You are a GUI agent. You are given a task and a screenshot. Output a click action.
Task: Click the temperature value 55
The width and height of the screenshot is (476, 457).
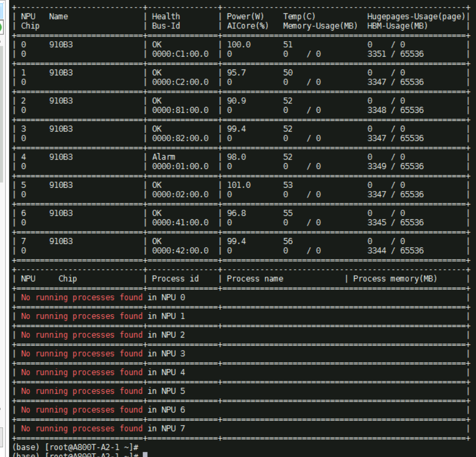pos(288,213)
